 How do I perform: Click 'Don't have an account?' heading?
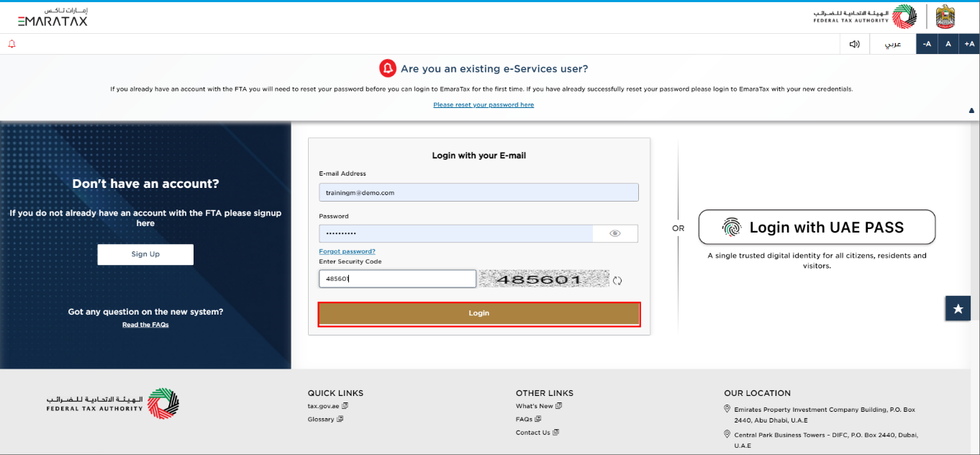coord(145,184)
